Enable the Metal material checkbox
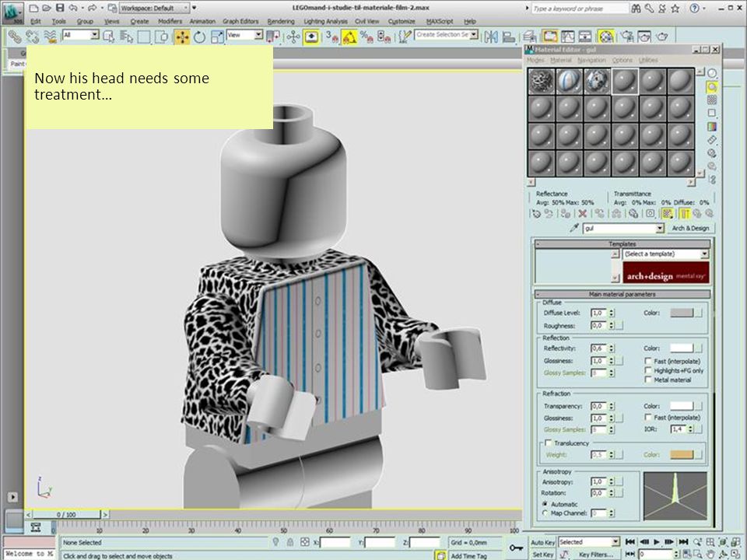Viewport: 747px width, 560px height. (x=648, y=380)
